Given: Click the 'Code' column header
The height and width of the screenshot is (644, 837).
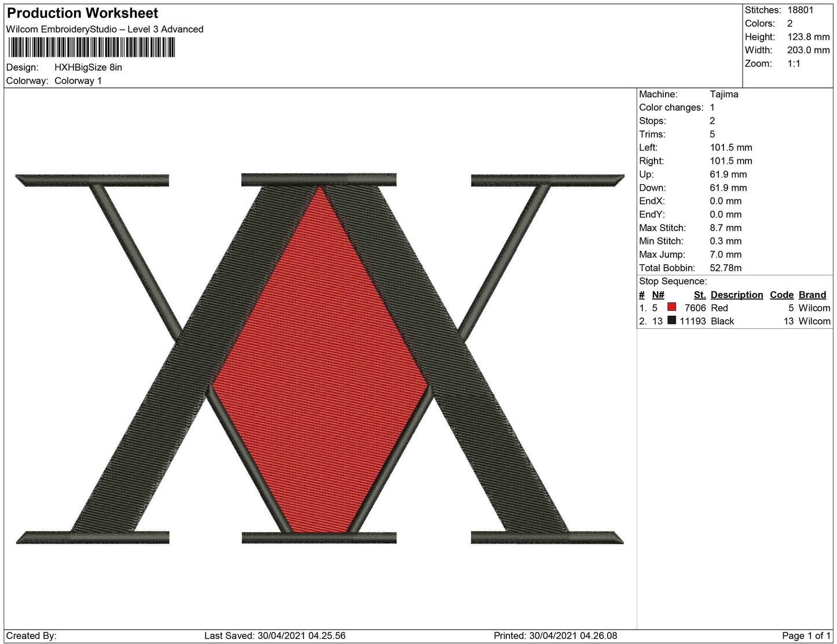Looking at the screenshot, I should [x=781, y=295].
